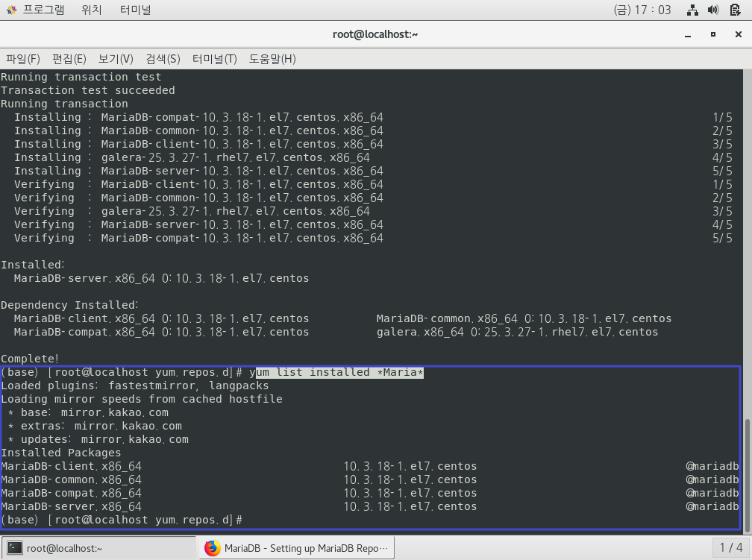Click 'Dependency Installed:' heading
Image resolution: width=752 pixels, height=560 pixels.
(x=69, y=305)
